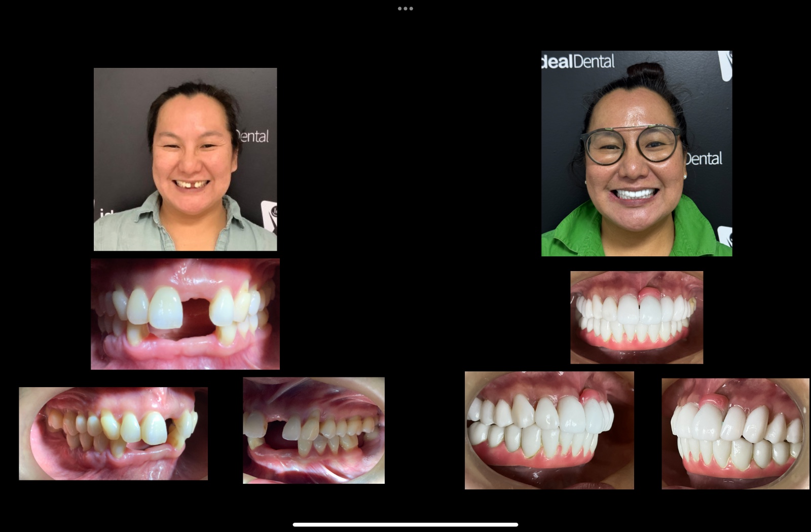Select the before-treatment portrait photo
The image size is (811, 532).
(x=185, y=159)
